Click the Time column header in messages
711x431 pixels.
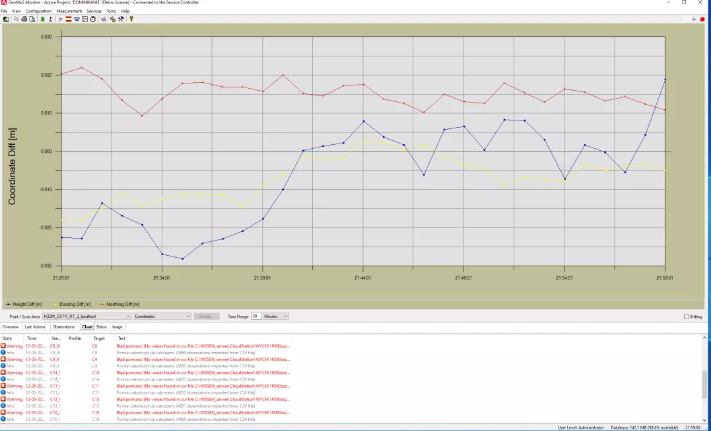[x=33, y=339]
